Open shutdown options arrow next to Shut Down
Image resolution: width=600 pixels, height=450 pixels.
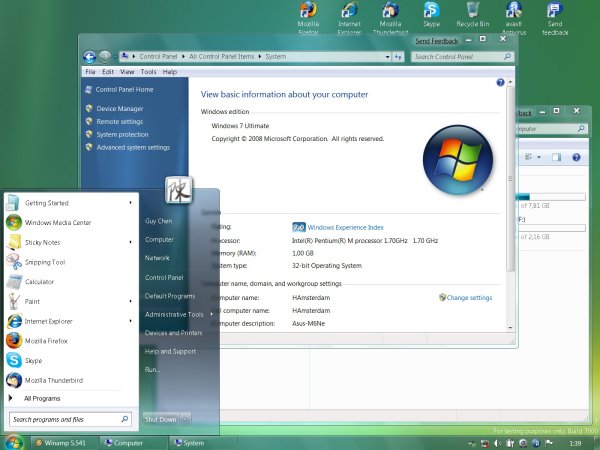tap(185, 419)
